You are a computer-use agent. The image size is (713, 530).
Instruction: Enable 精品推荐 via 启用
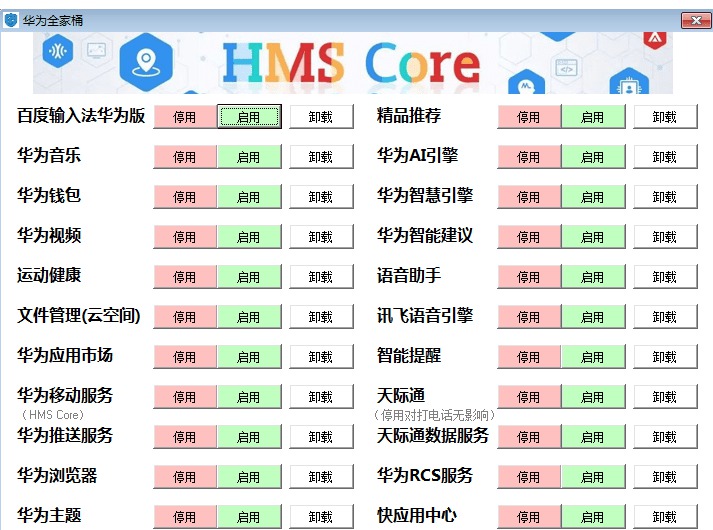pos(593,117)
